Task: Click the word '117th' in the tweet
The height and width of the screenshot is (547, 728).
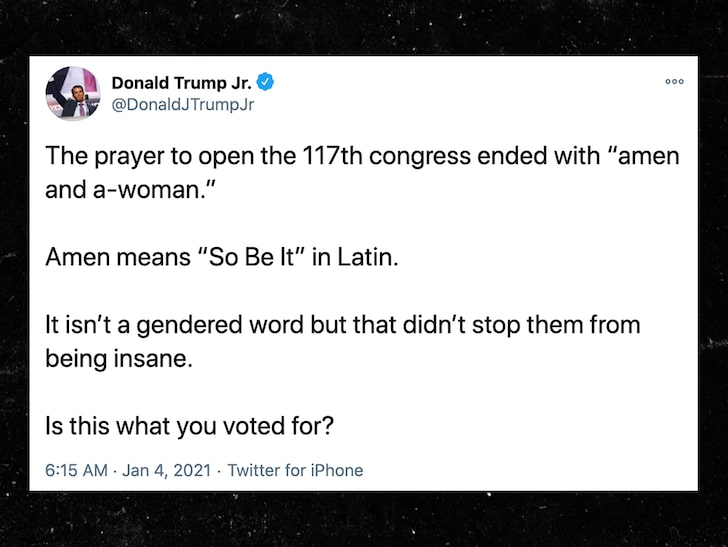Action: (x=332, y=156)
